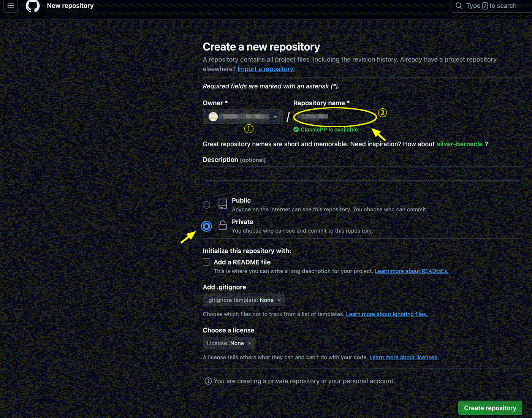The image size is (532, 418).
Task: Open the hamburger navigation menu
Action: pyautogui.click(x=11, y=6)
